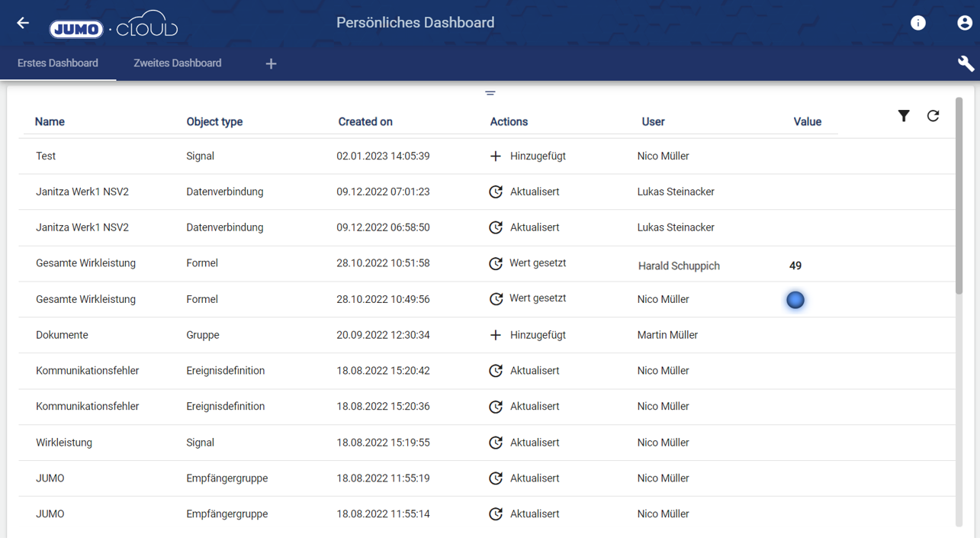The width and height of the screenshot is (980, 541).
Task: Click the vertical scrollbar of the table
Action: [x=959, y=198]
